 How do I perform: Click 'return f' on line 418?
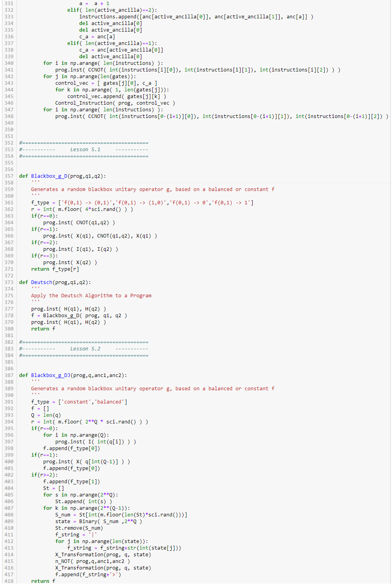coord(43,581)
